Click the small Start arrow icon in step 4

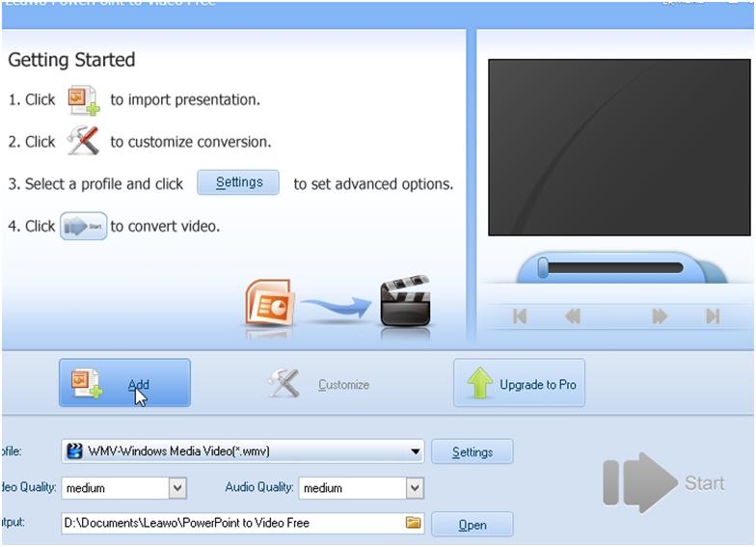pyautogui.click(x=83, y=227)
